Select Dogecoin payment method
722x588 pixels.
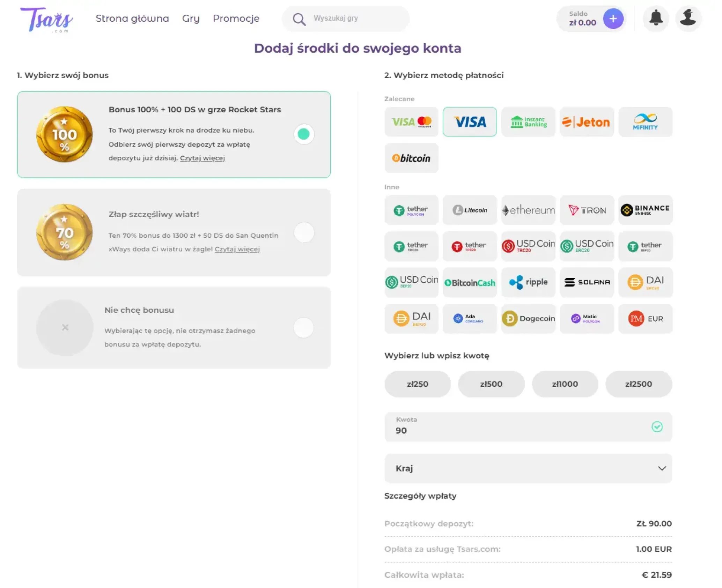(528, 319)
